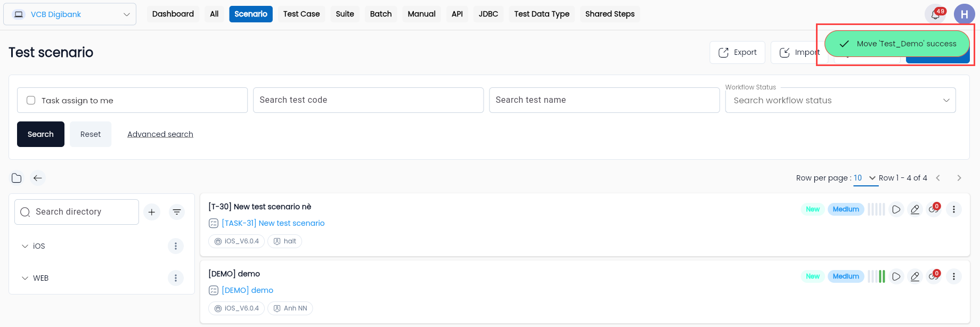Go to the next page of rows
980x327 pixels.
point(959,178)
